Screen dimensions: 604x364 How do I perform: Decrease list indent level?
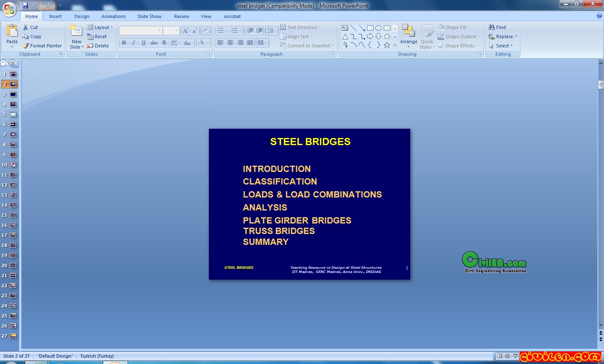(250, 31)
